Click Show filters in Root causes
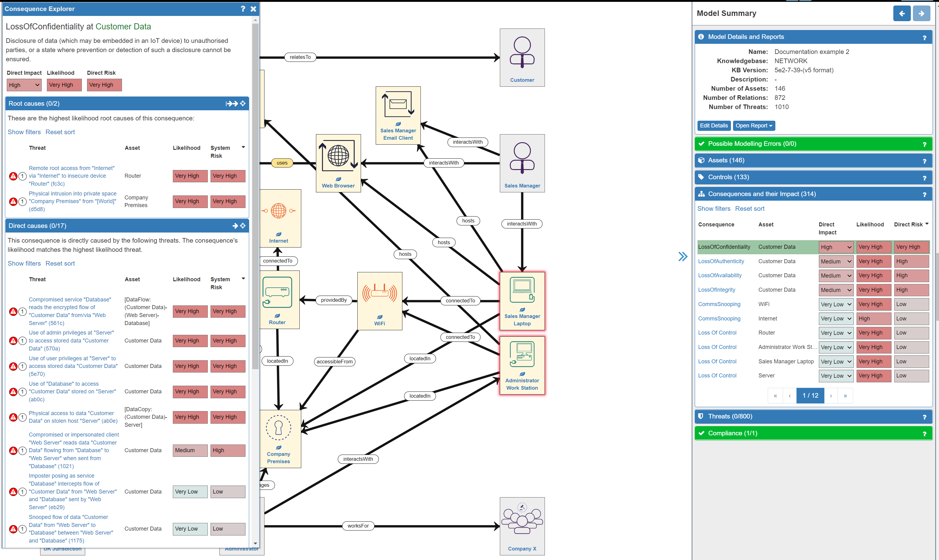The image size is (939, 560). coord(24,132)
